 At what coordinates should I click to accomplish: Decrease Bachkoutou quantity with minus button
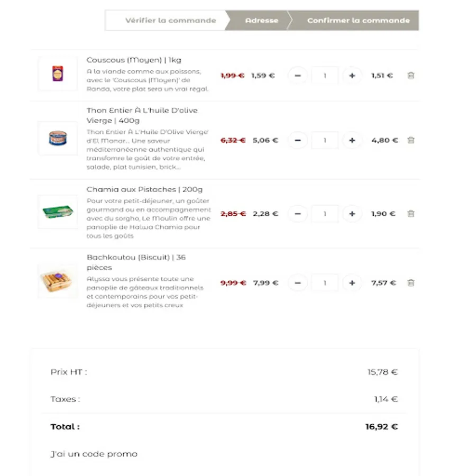(298, 283)
